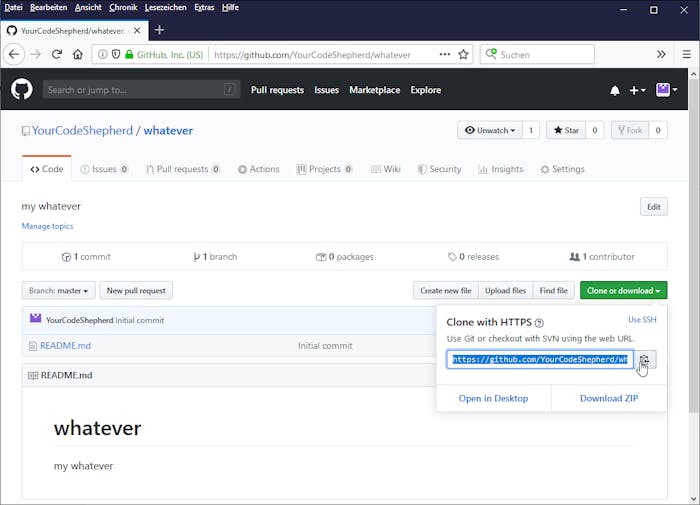
Task: Open the plus create-new dropdown
Action: click(x=638, y=90)
